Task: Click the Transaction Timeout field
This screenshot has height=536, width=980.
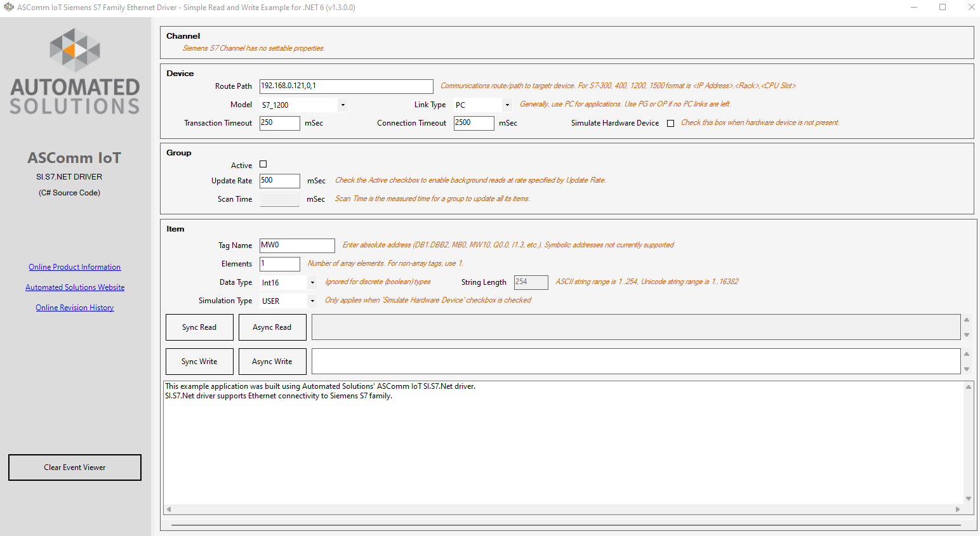Action: [280, 123]
